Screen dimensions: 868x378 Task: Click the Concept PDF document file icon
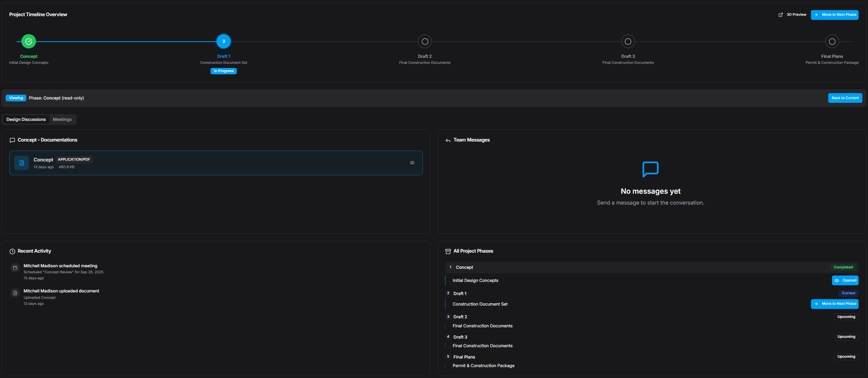tap(21, 163)
